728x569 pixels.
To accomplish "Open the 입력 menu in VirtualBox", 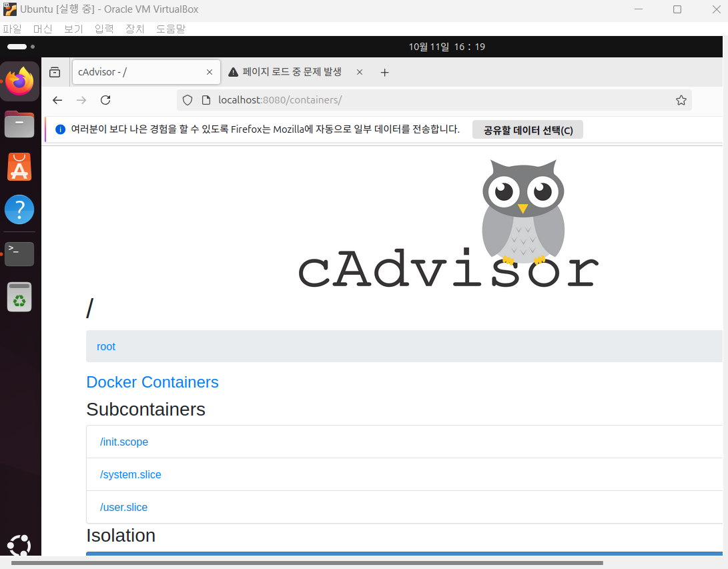I will coord(104,29).
